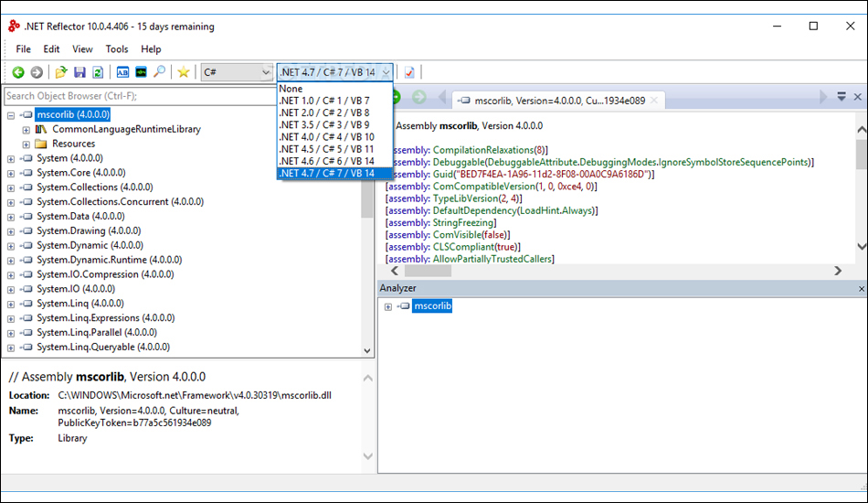Click the yellow star Bookmarks icon
The width and height of the screenshot is (868, 503).
click(184, 72)
